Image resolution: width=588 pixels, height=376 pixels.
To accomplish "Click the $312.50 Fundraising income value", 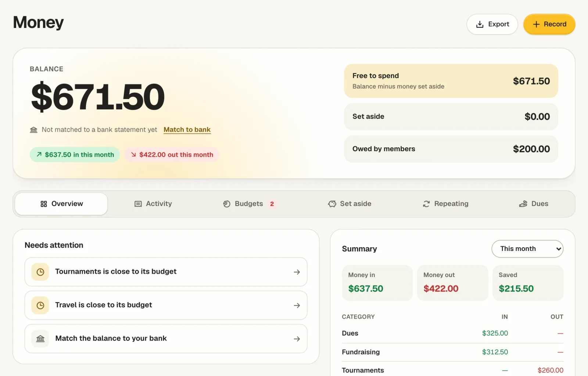I will [495, 352].
